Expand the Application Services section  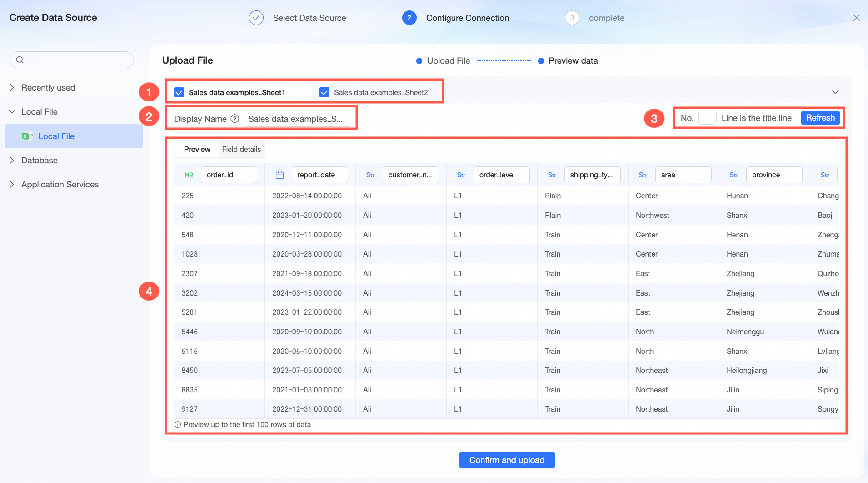(12, 184)
